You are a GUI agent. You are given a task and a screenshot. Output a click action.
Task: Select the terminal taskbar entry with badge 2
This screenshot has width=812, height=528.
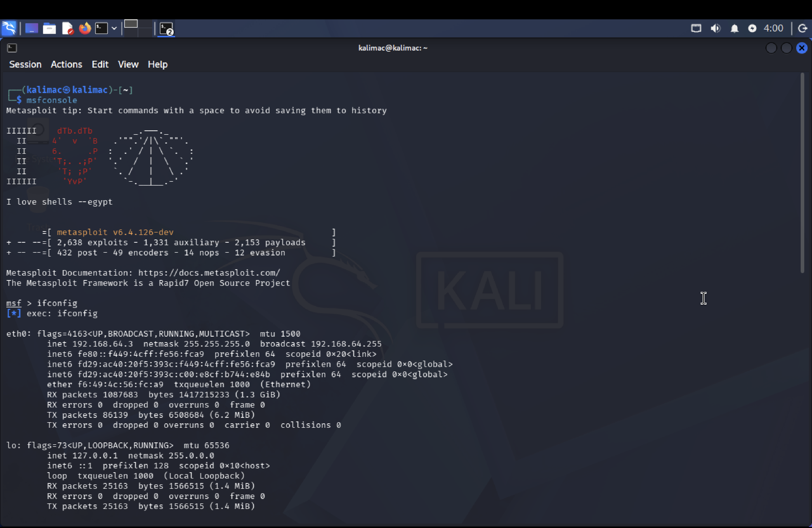click(x=166, y=28)
